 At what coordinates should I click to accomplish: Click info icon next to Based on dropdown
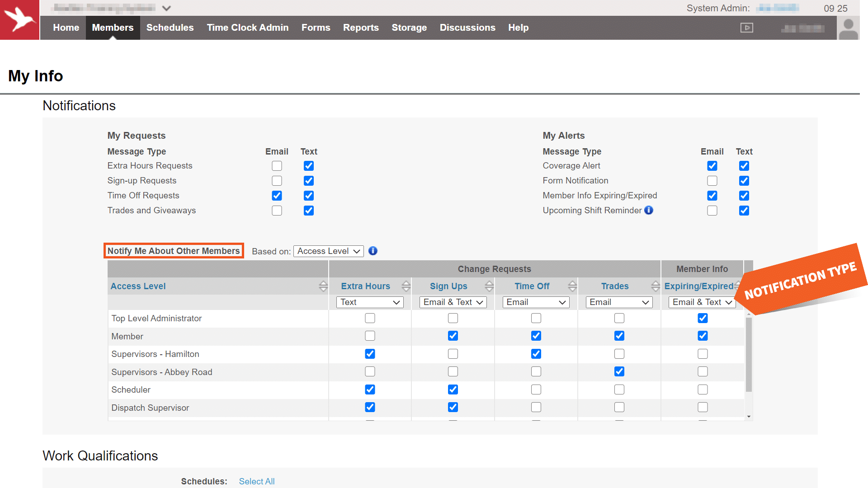tap(373, 251)
